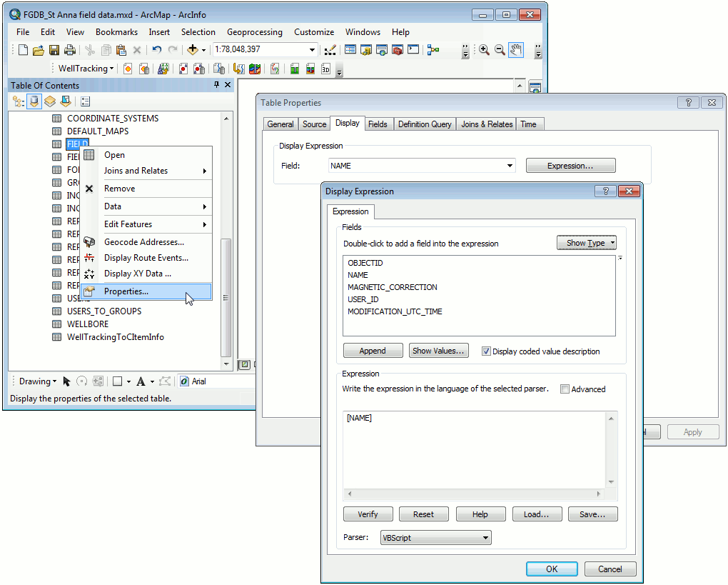Choose Properties... in the context menu
This screenshot has height=585, width=728.
(146, 291)
